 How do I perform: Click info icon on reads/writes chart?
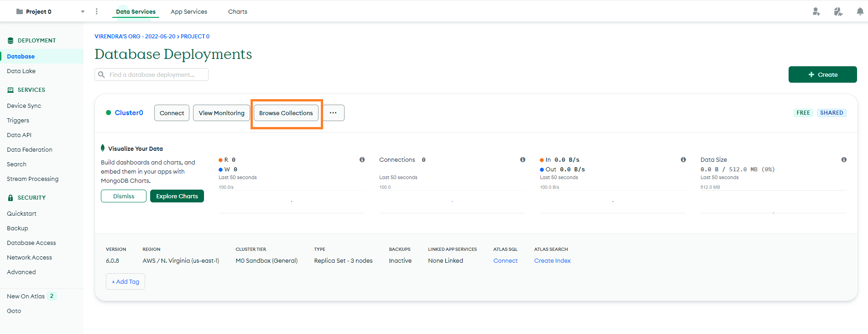point(362,159)
